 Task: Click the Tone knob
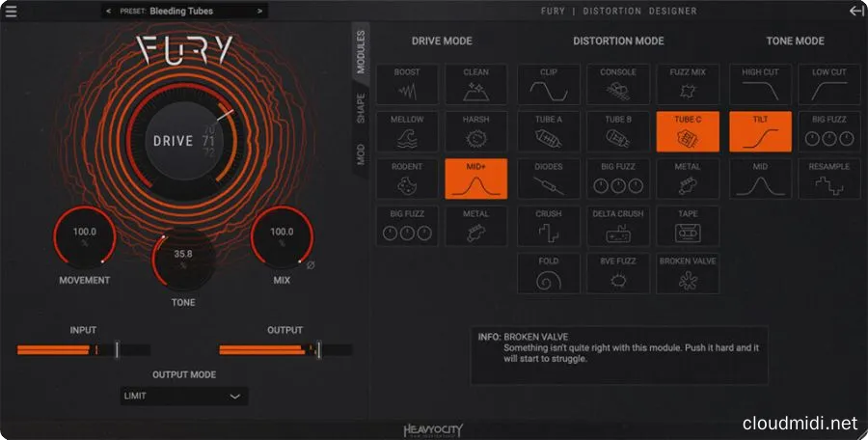click(x=182, y=259)
